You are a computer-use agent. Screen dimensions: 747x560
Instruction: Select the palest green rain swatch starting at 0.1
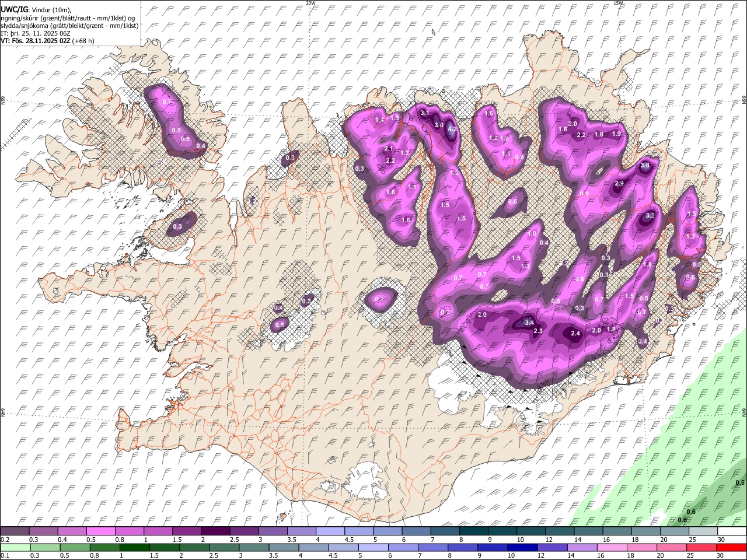click(x=15, y=548)
